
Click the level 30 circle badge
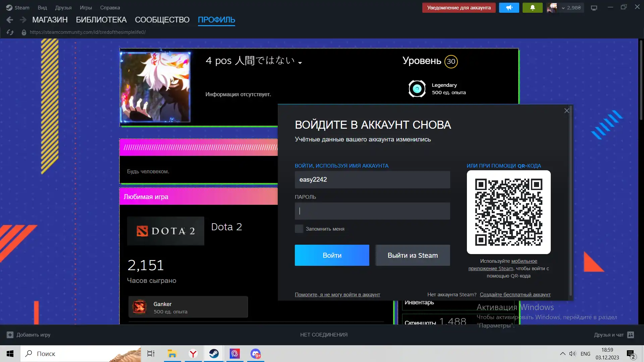(451, 61)
